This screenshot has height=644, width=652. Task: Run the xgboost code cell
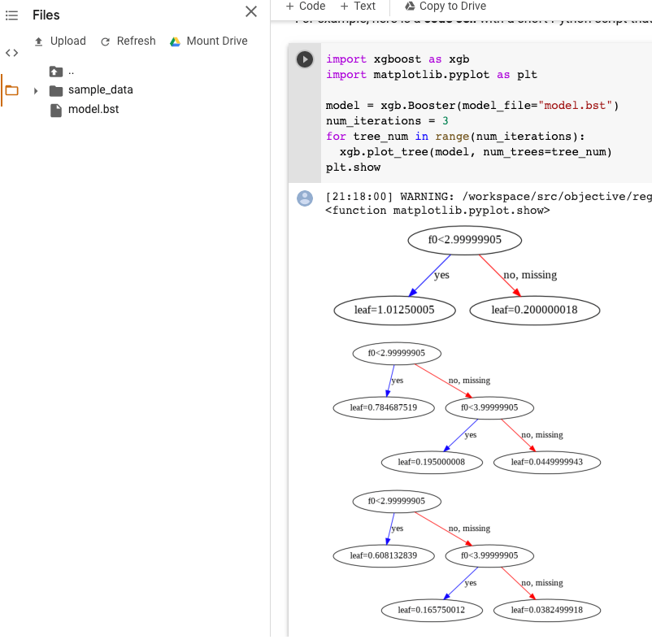305,59
